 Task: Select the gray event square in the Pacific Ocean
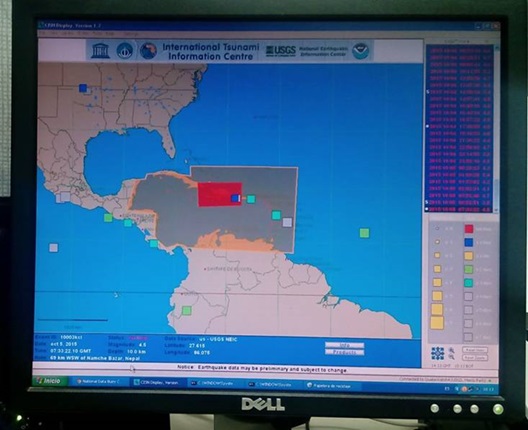pos(54,248)
